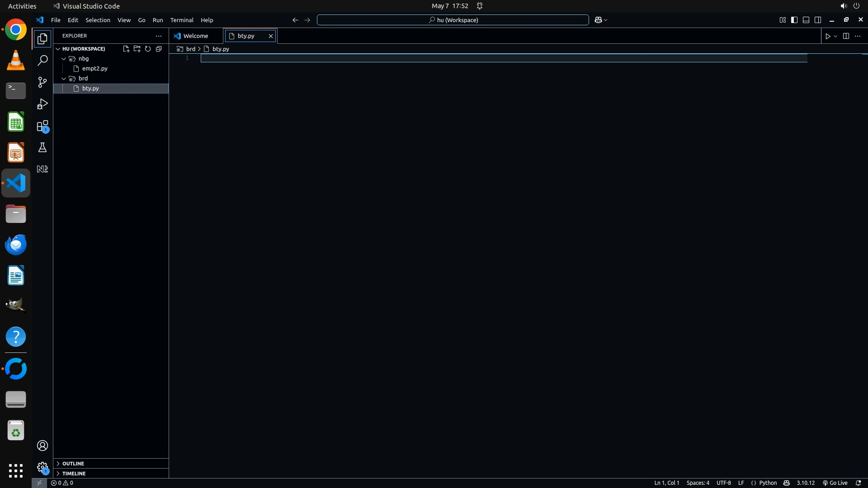
Task: Click Refresh Explorer icon
Action: click(148, 49)
